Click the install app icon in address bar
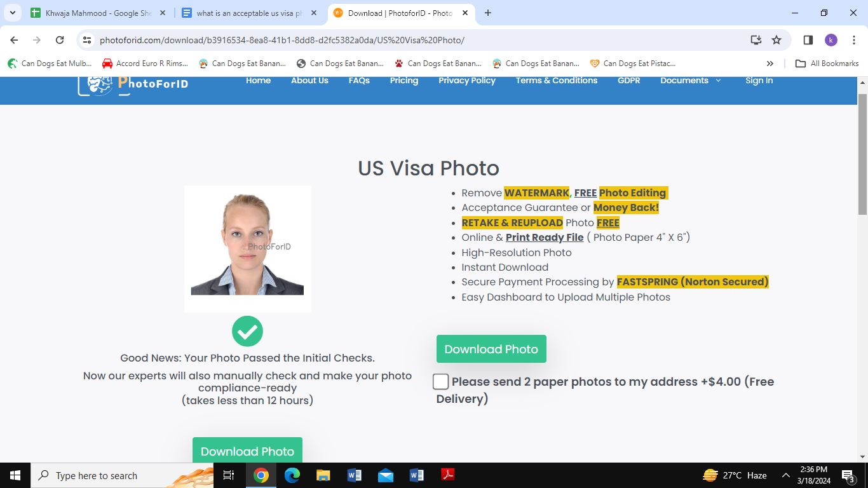The image size is (868, 488). point(756,40)
